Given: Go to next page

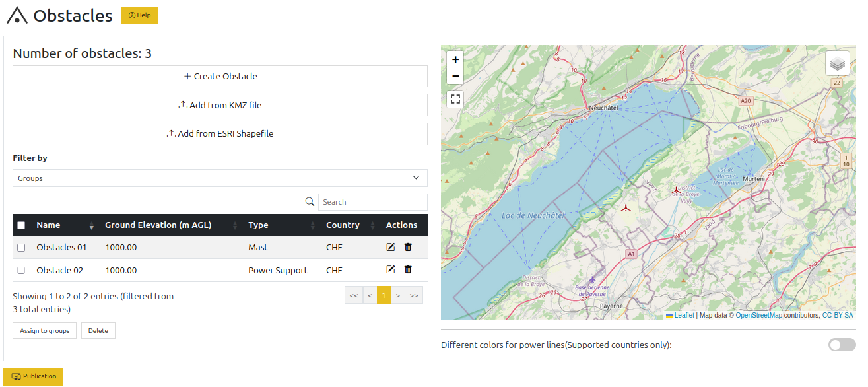Looking at the screenshot, I should 398,295.
